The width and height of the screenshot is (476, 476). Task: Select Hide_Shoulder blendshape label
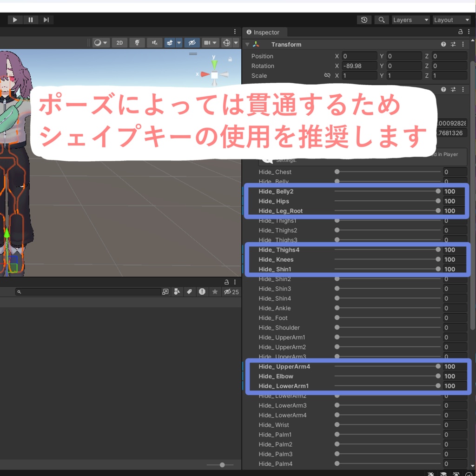(x=279, y=328)
